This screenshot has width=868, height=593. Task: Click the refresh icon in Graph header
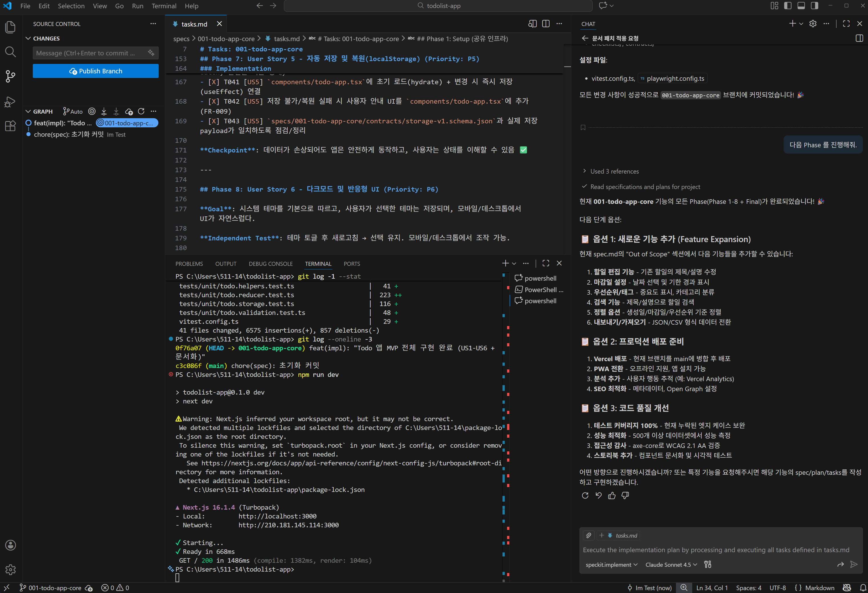point(141,111)
